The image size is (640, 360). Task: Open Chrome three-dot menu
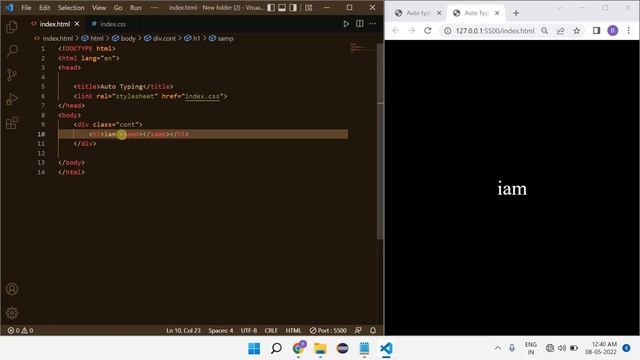point(629,31)
